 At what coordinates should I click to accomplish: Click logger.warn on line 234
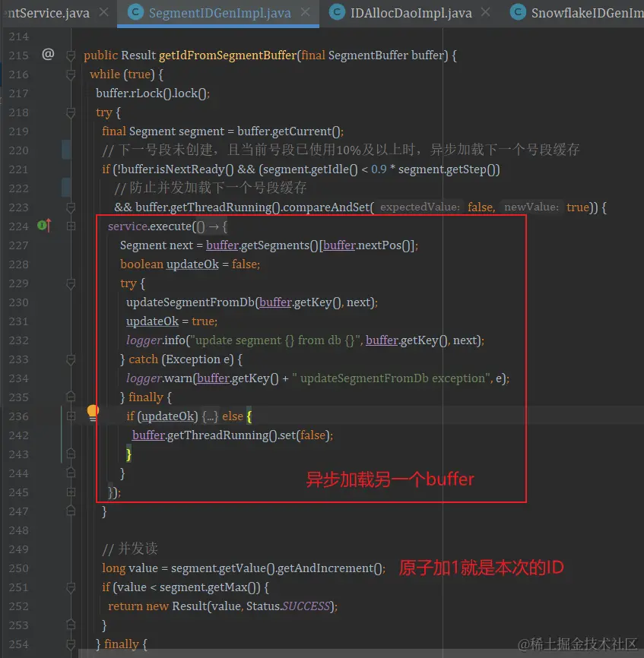point(160,378)
